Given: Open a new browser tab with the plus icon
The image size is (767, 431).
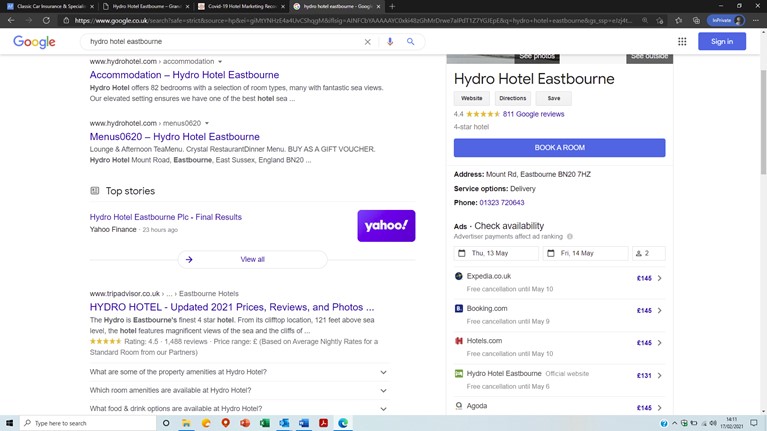Looking at the screenshot, I should point(392,6).
